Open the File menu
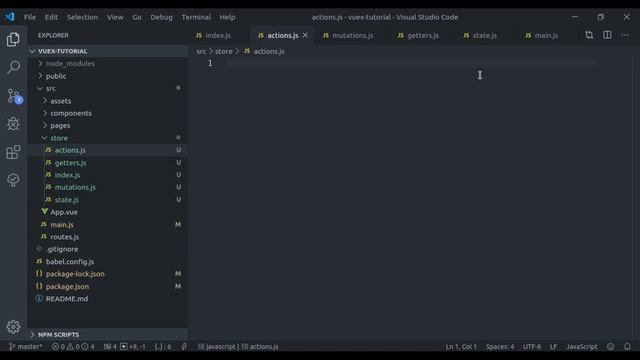Image resolution: width=640 pixels, height=360 pixels. (x=30, y=17)
